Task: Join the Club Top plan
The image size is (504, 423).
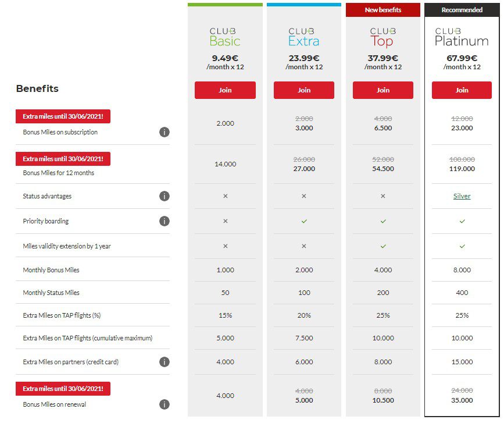Action: coord(383,90)
